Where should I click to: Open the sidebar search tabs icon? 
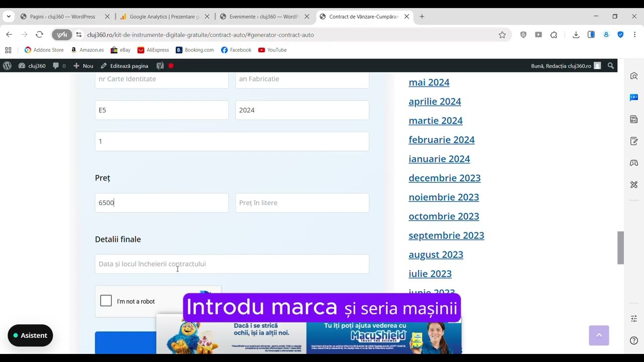pyautogui.click(x=634, y=76)
